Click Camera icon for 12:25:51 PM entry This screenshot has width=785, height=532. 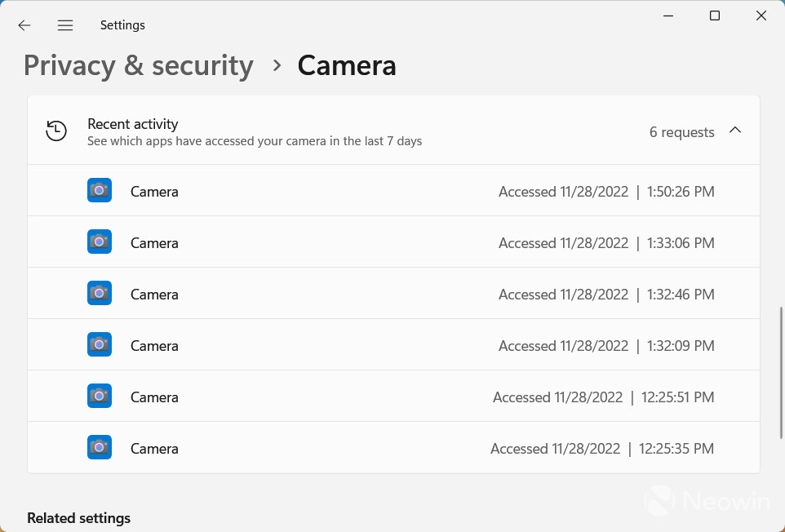click(x=99, y=396)
